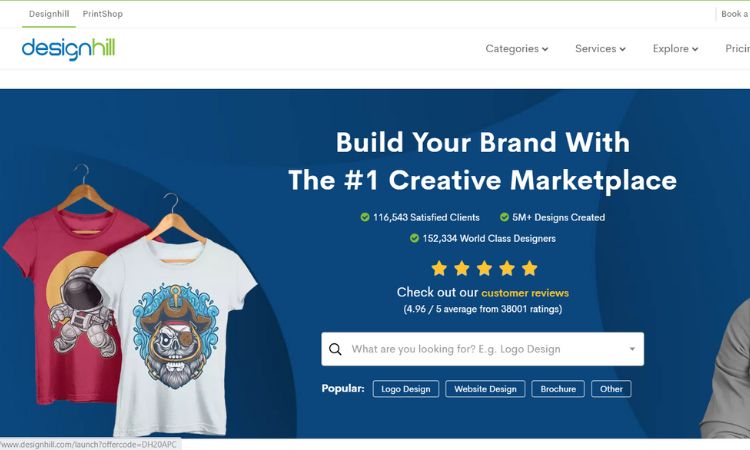This screenshot has width=750, height=450.
Task: Open the customer reviews link
Action: (525, 293)
